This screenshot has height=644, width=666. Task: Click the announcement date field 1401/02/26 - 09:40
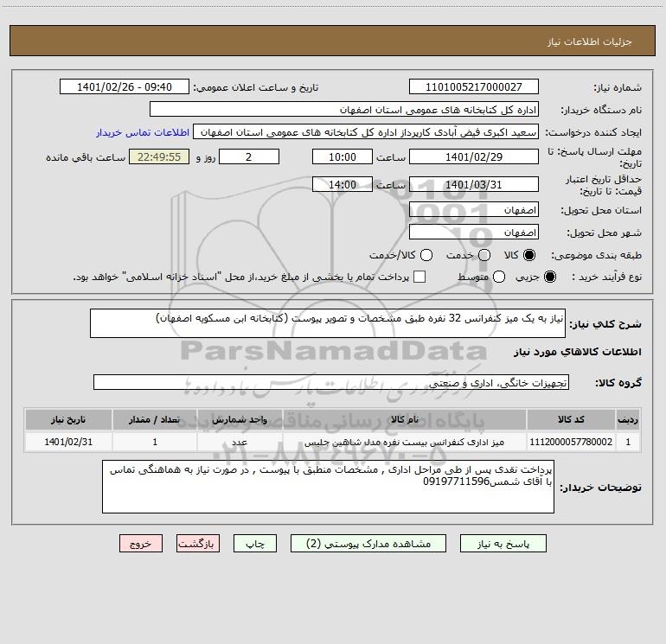point(125,87)
